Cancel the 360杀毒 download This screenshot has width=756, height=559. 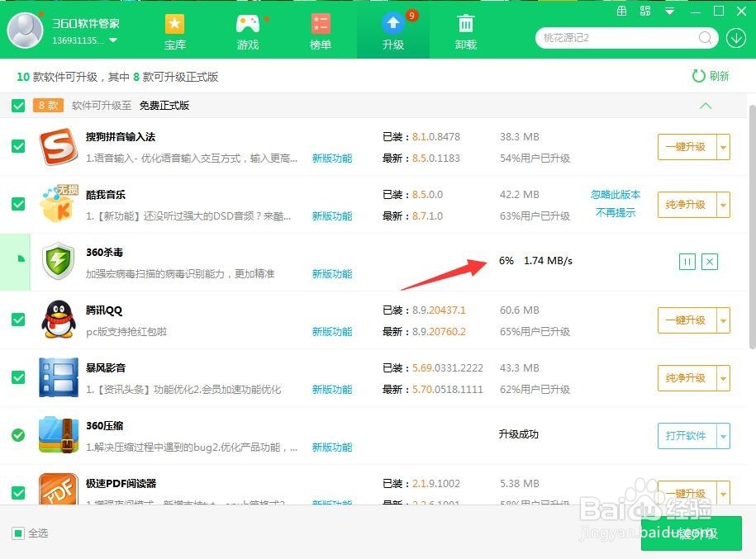[x=710, y=262]
